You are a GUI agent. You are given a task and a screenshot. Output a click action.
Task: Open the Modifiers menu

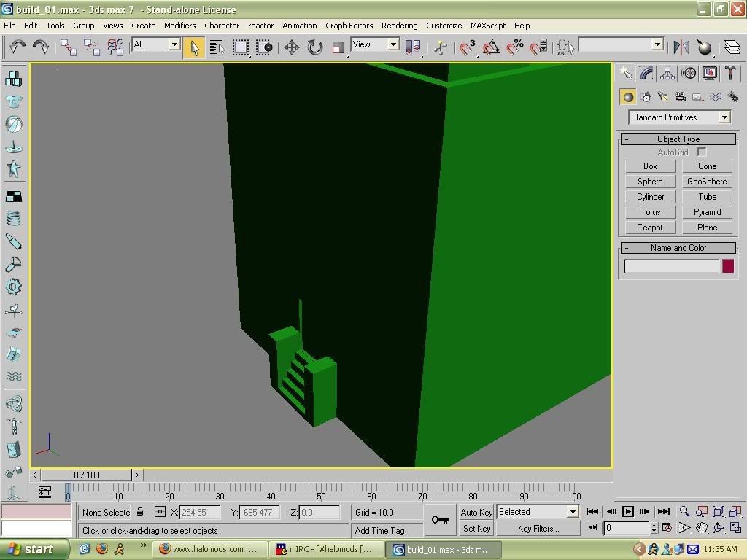(179, 26)
